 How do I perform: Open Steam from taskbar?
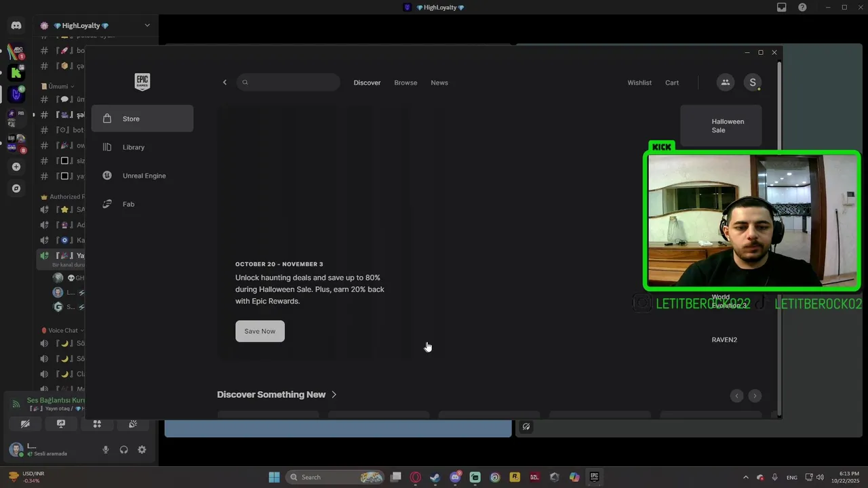pyautogui.click(x=435, y=477)
